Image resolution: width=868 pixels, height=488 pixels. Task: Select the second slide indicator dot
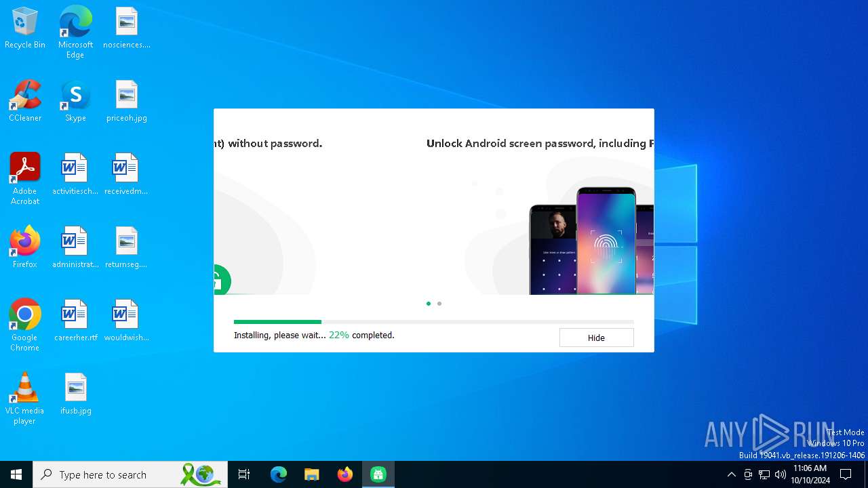439,304
